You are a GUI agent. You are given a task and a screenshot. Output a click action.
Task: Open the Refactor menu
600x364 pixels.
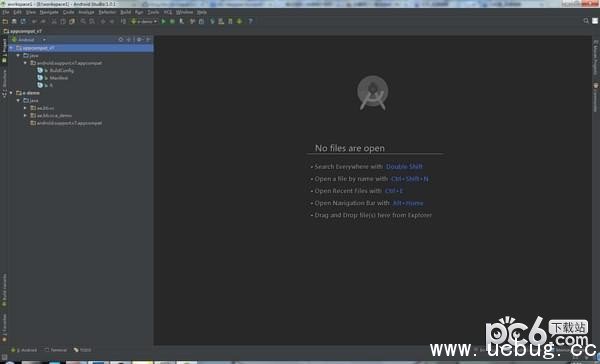107,12
